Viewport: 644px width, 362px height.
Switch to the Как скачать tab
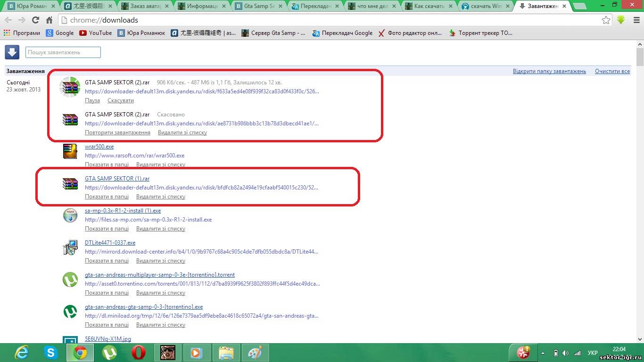(429, 7)
